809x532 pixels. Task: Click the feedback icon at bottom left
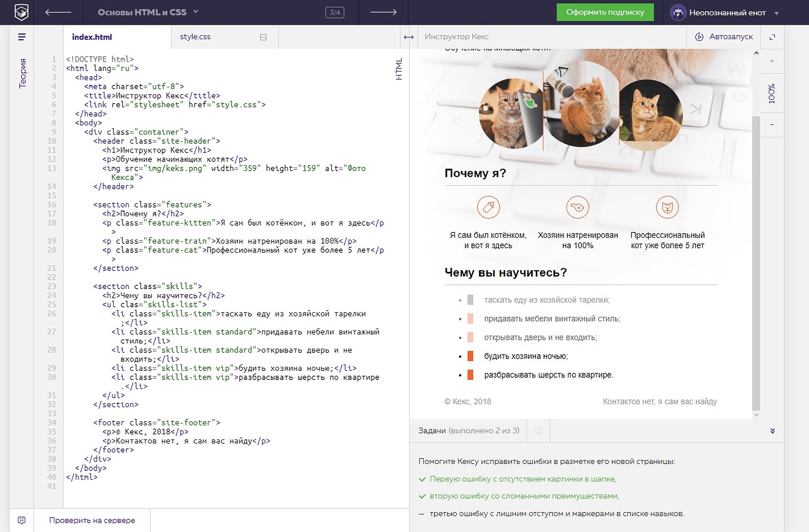(x=22, y=520)
